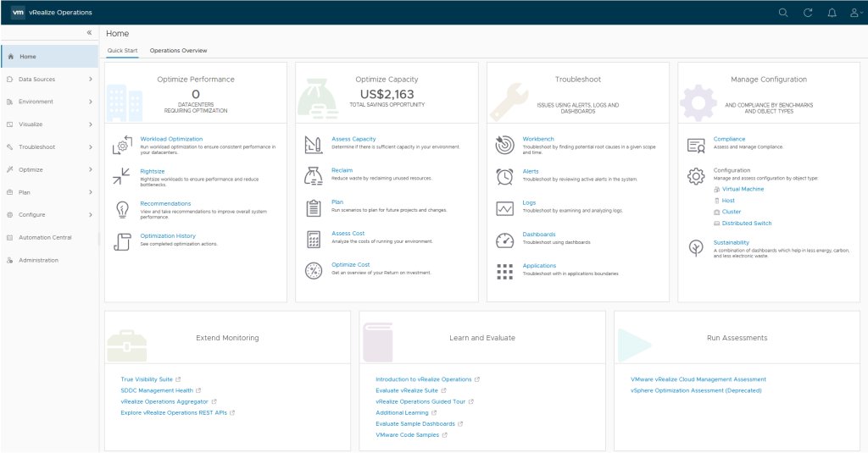Collapse the left navigation with double-chevron
The width and height of the screenshot is (868, 453).
click(89, 33)
